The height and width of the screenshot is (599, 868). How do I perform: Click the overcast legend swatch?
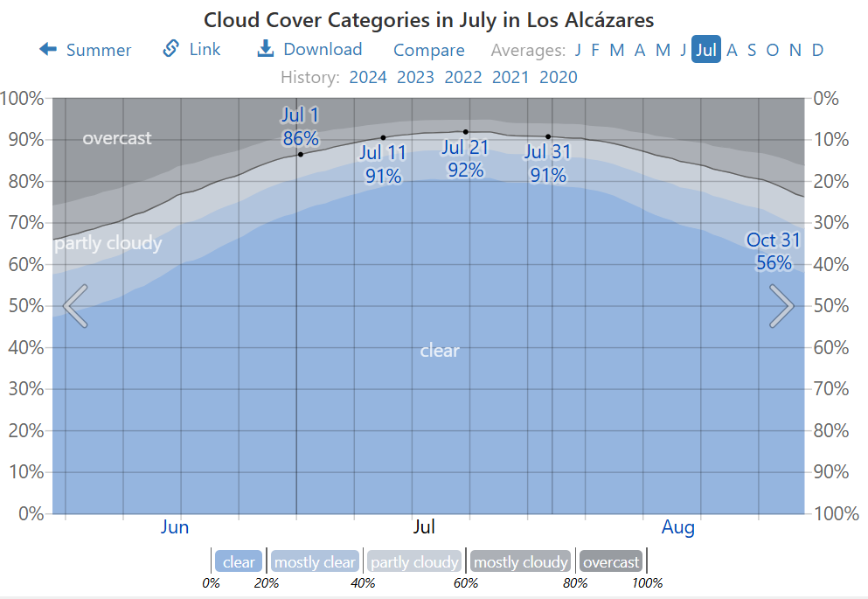pyautogui.click(x=612, y=562)
